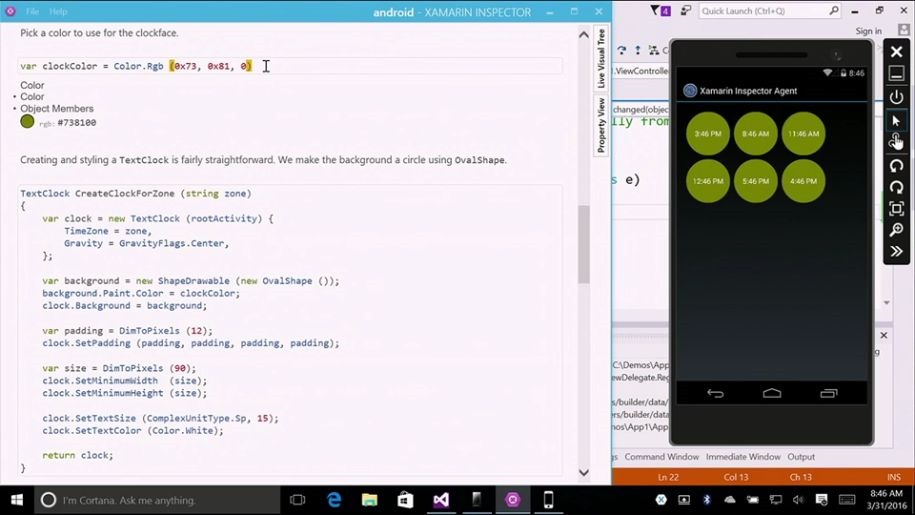Click the Xamarin Inspector Agent app icon

tap(690, 90)
